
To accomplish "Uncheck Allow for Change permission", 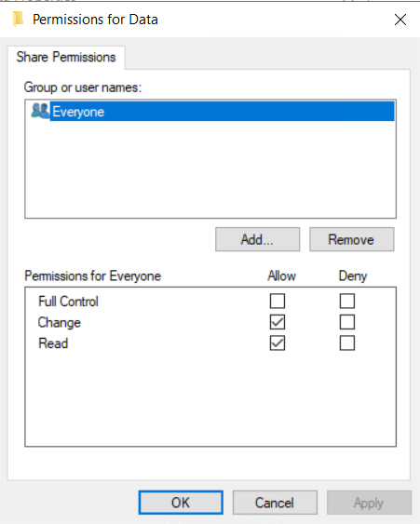I will pyautogui.click(x=278, y=322).
